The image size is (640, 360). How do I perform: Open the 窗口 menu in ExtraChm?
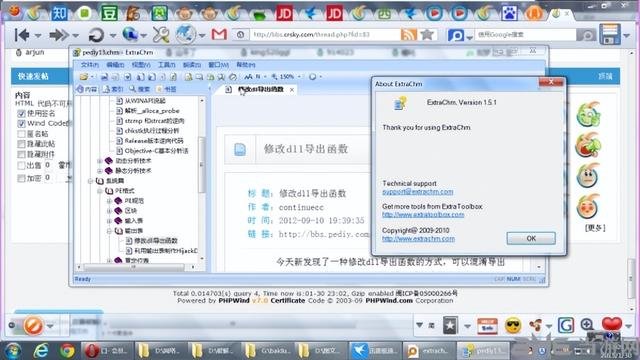coord(218,65)
